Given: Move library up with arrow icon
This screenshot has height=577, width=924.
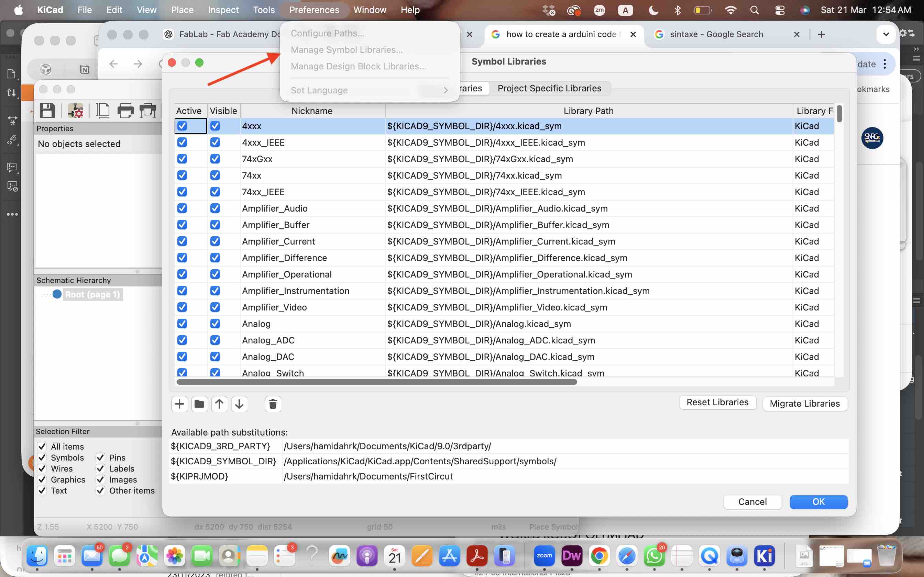Looking at the screenshot, I should pos(219,404).
